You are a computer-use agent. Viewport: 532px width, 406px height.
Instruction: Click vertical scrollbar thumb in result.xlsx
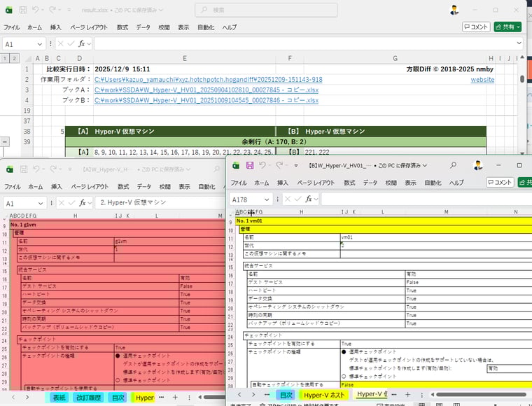(522, 79)
